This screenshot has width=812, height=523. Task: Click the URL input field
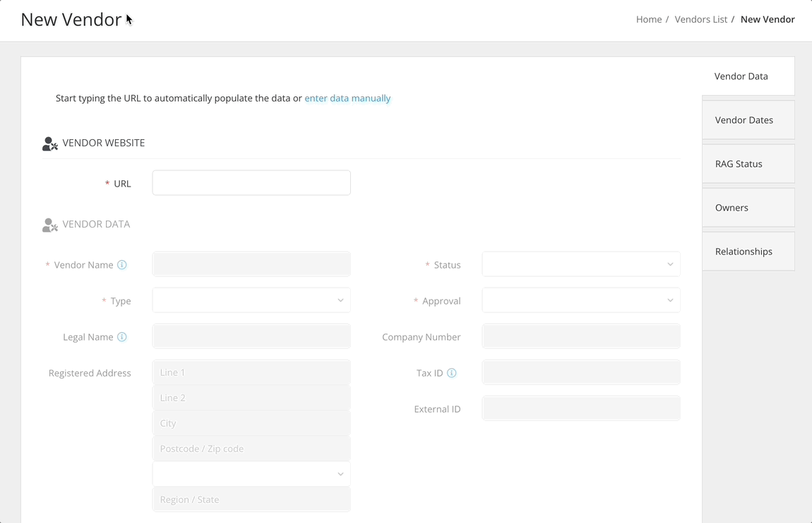coord(251,182)
